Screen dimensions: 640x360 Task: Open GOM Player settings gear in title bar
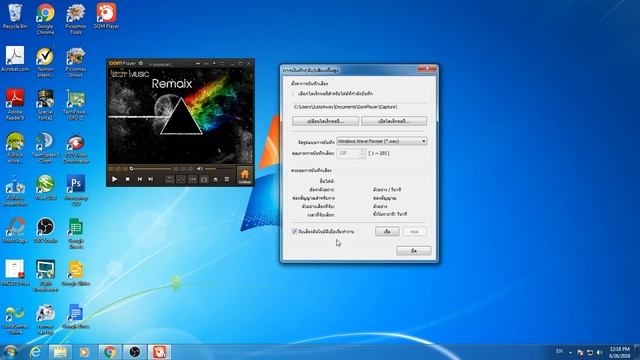coord(141,63)
